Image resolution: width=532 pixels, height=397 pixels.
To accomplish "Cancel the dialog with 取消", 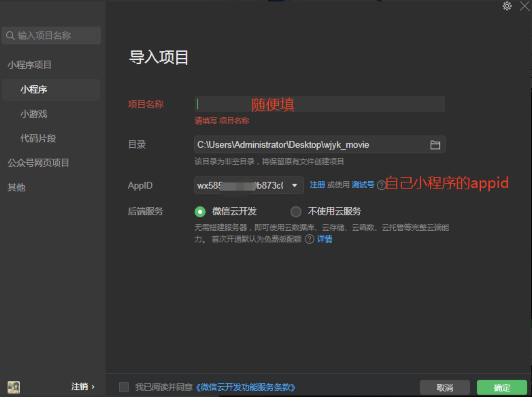I will pos(444,388).
